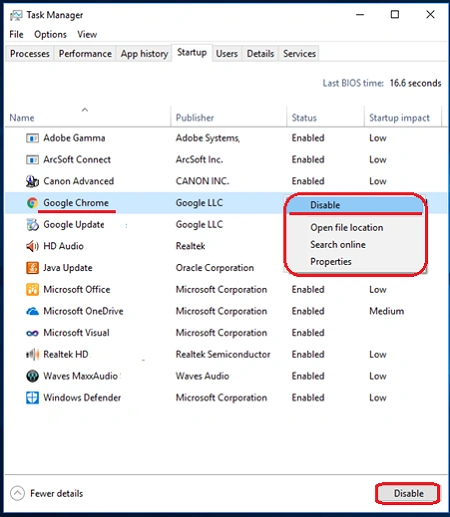
Task: Click the Windows Defender shield icon
Action: pos(32,398)
